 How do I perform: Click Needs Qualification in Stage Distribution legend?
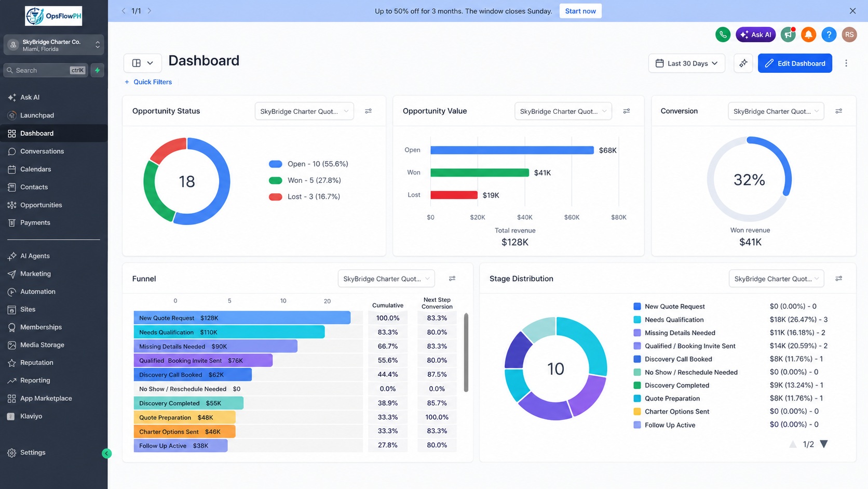click(x=674, y=320)
